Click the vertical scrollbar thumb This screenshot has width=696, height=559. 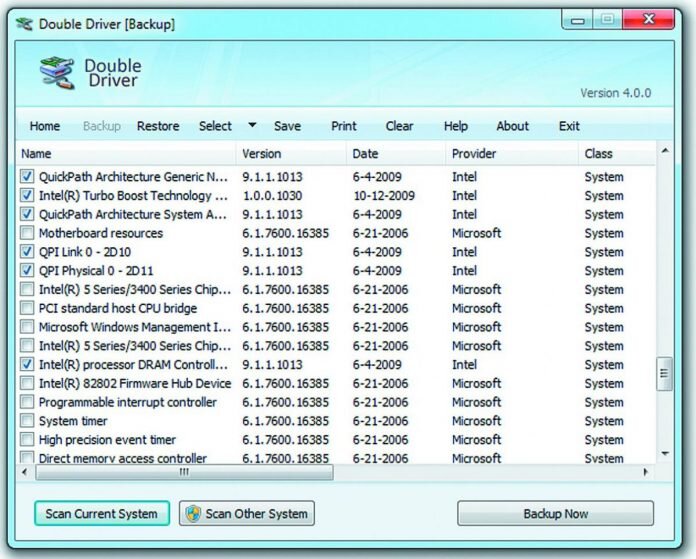(664, 374)
